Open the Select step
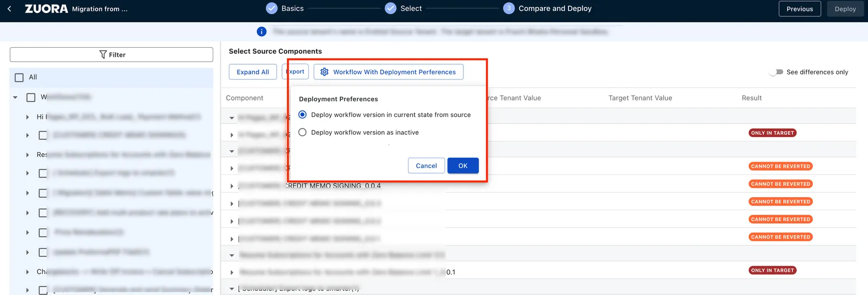Viewport: 868px width, 295px height. (x=411, y=9)
